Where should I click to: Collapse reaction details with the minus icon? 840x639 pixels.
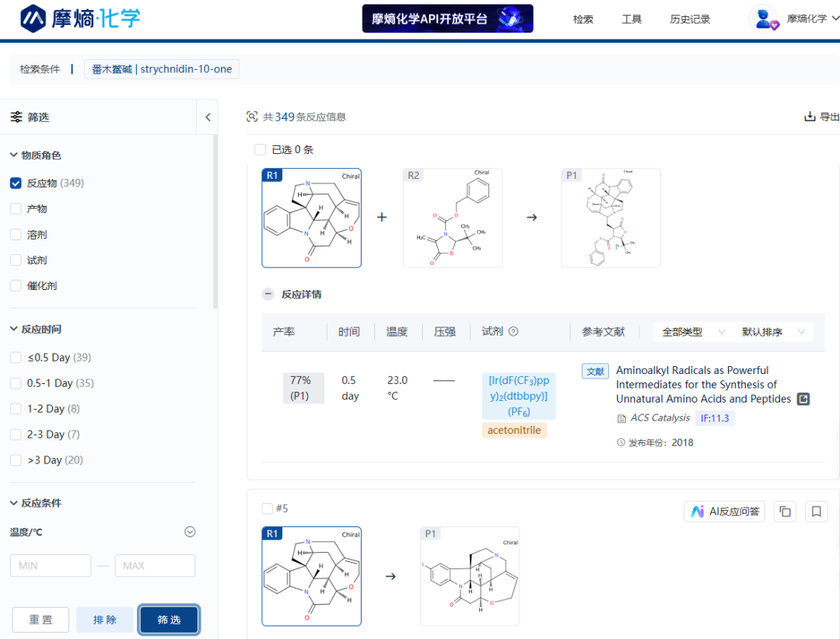[268, 295]
